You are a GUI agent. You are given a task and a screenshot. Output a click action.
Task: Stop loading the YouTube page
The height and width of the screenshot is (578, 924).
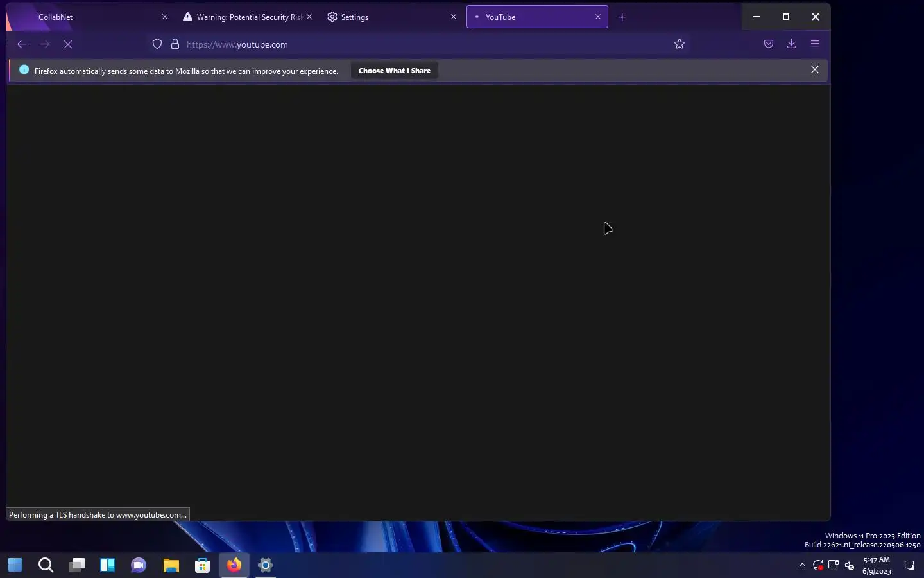[x=68, y=44]
